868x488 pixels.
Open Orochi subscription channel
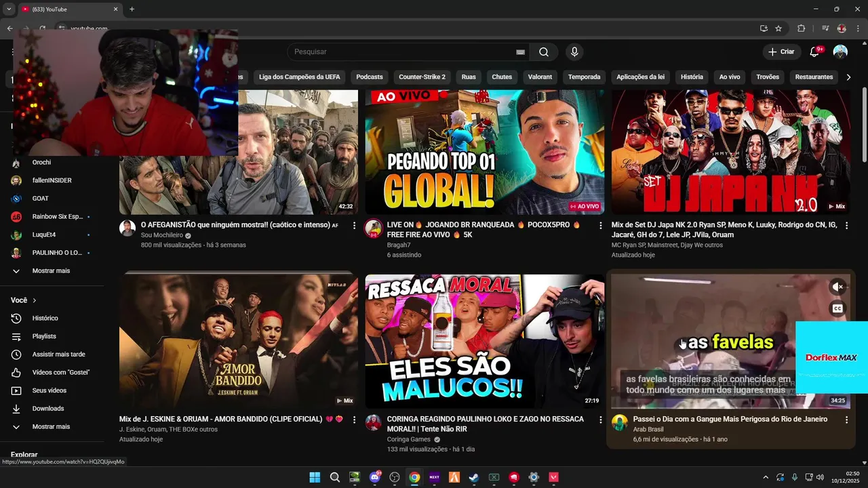tap(41, 163)
